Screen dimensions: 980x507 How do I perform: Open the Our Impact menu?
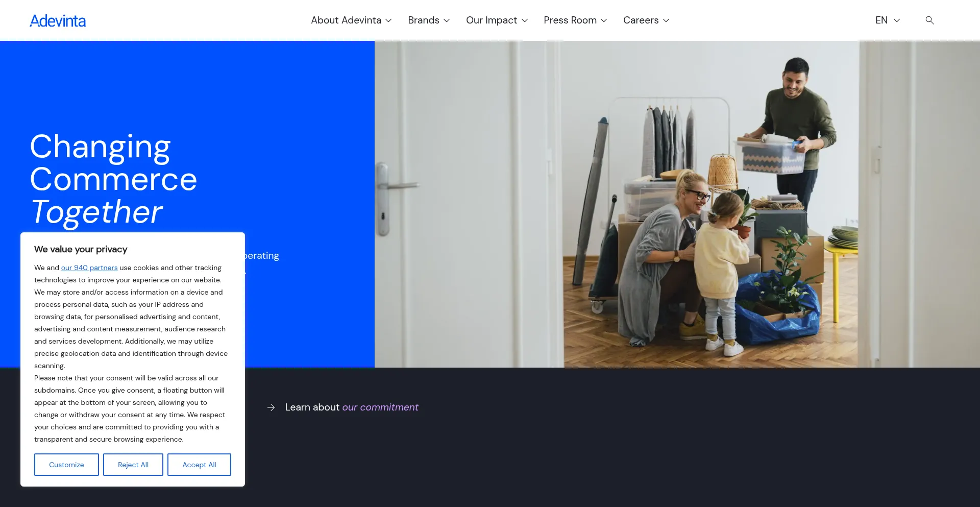pyautogui.click(x=491, y=20)
